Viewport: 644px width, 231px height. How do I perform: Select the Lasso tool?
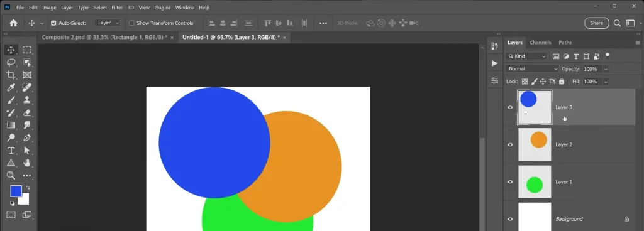(x=11, y=63)
